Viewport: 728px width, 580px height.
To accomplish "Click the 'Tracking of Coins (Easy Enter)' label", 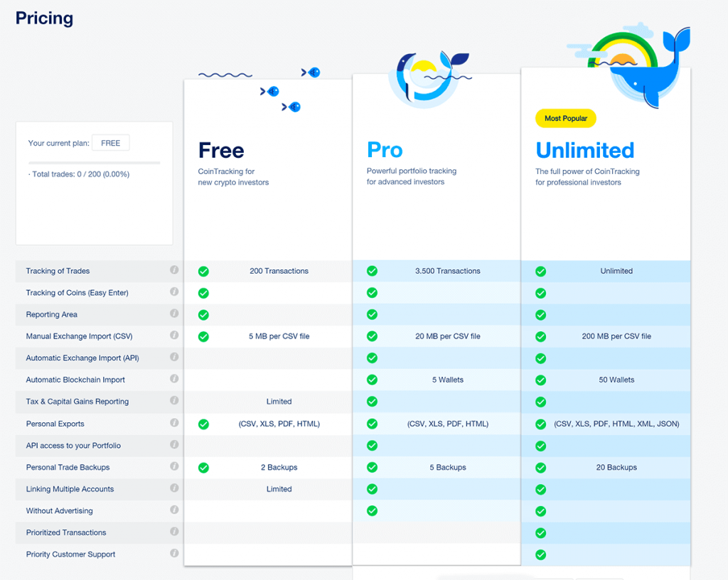I will click(77, 293).
